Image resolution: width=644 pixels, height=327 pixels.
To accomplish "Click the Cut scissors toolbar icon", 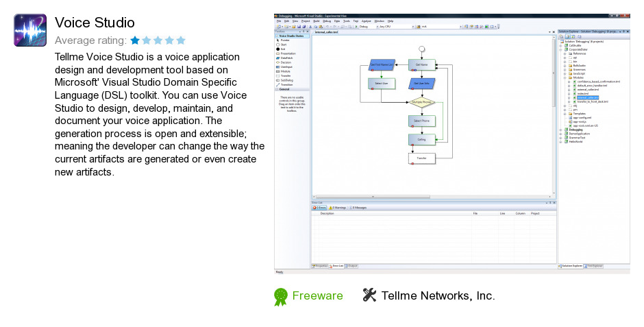I will tap(310, 27).
